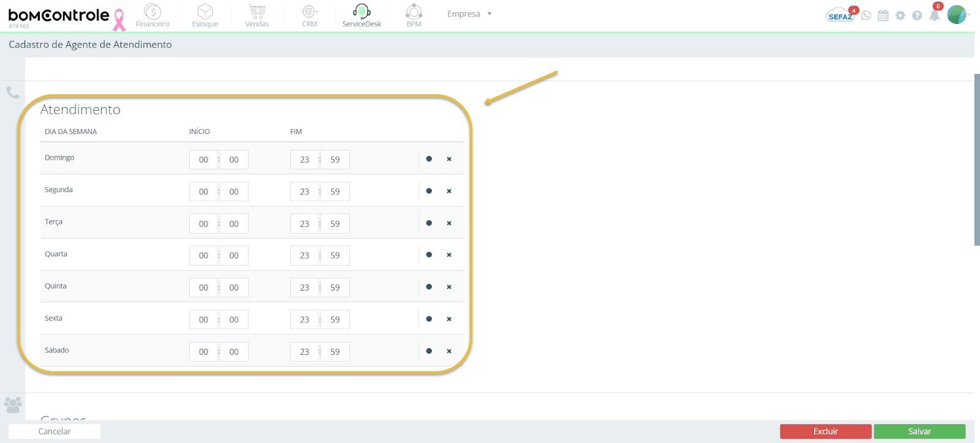Click Quarta end hour field
Screen dimensions: 980x443
304,256
